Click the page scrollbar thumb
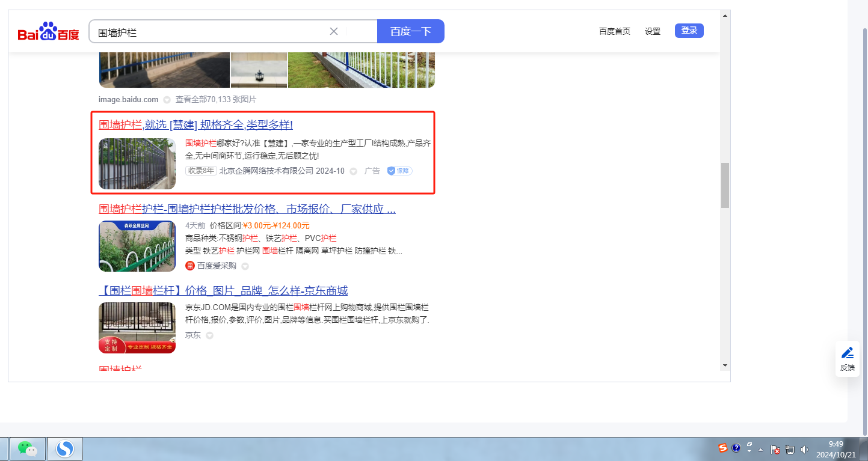The height and width of the screenshot is (461, 868). coord(725,185)
